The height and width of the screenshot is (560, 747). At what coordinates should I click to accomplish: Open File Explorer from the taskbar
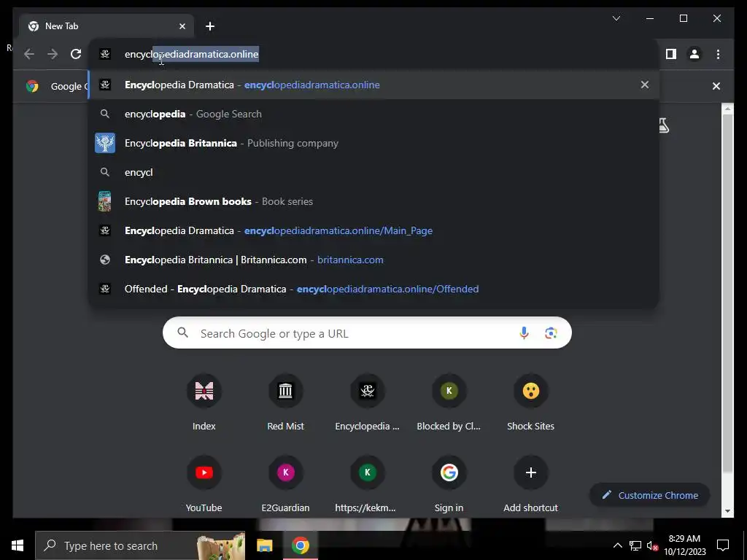coord(264,545)
